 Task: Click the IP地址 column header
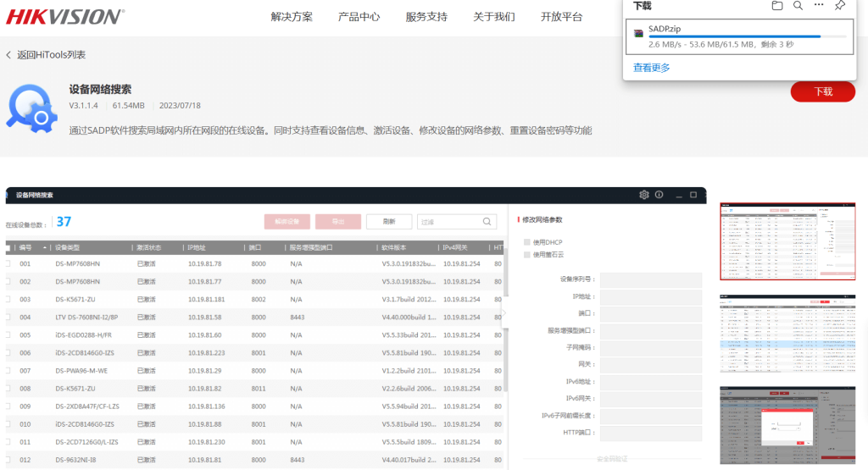tap(196, 248)
